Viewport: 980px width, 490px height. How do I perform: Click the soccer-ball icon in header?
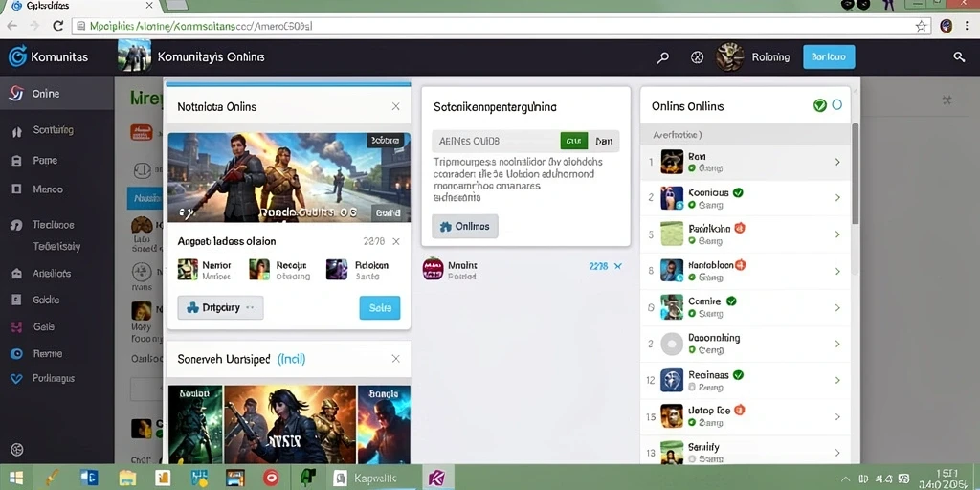[697, 56]
